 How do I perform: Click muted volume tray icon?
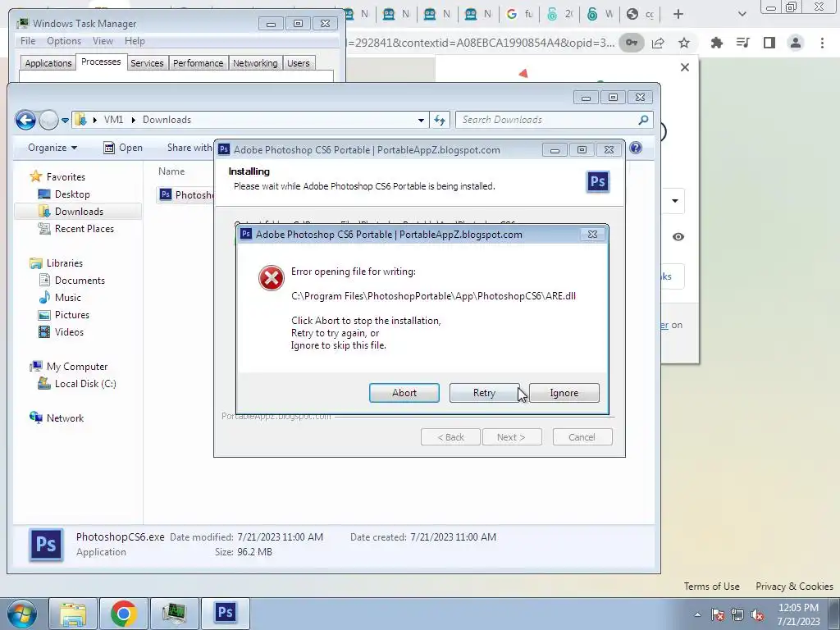757,615
